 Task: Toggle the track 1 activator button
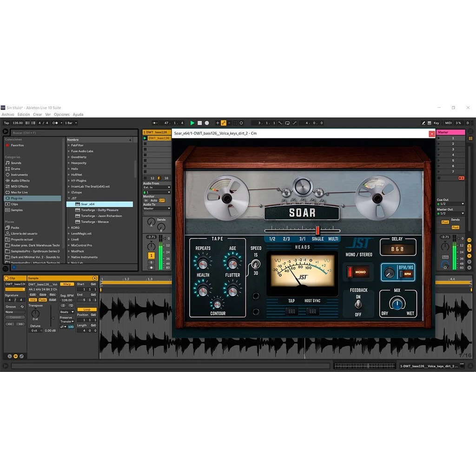151,256
